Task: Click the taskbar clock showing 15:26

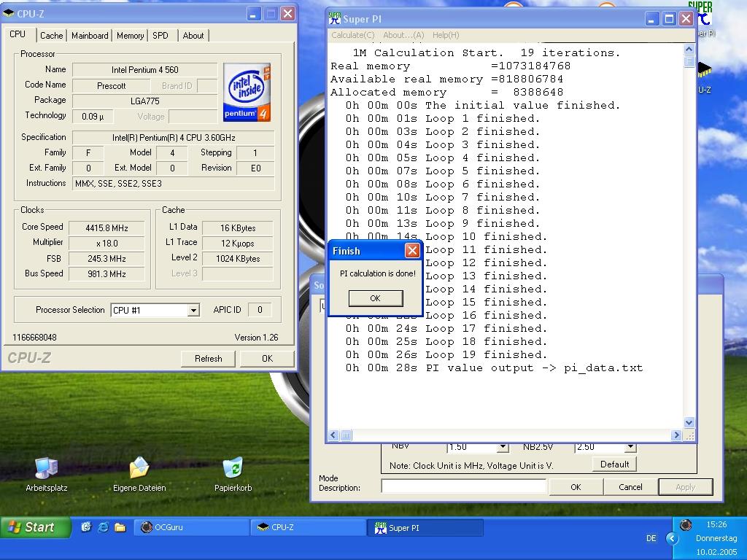Action: 716,524
